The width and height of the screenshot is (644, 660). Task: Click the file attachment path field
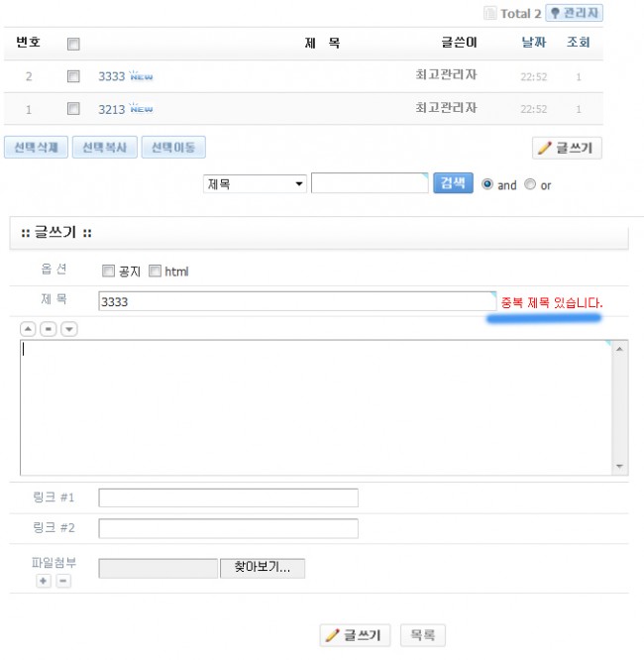tap(159, 568)
